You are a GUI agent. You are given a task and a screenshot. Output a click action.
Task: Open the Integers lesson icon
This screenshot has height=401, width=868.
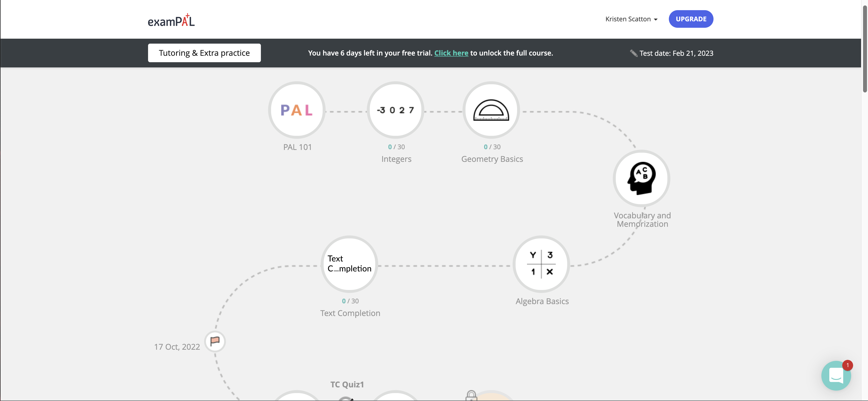click(395, 110)
